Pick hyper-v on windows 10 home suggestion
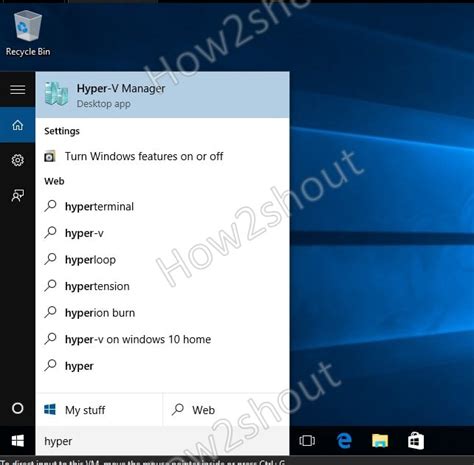Viewport: 474px width, 465px height. coord(162,339)
